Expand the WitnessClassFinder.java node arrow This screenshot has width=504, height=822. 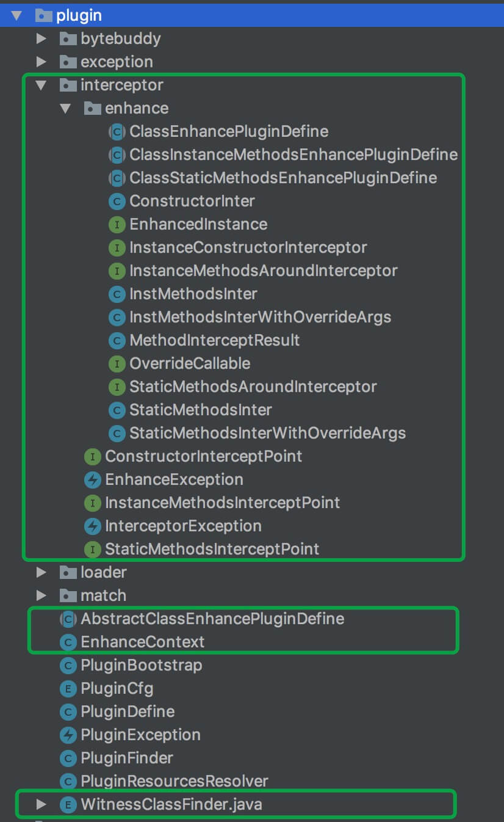tap(41, 804)
